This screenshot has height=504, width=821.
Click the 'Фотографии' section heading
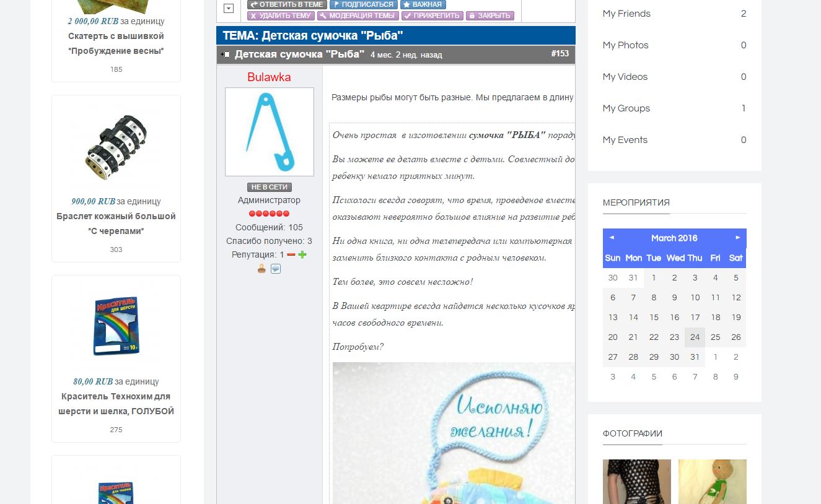pyautogui.click(x=633, y=433)
